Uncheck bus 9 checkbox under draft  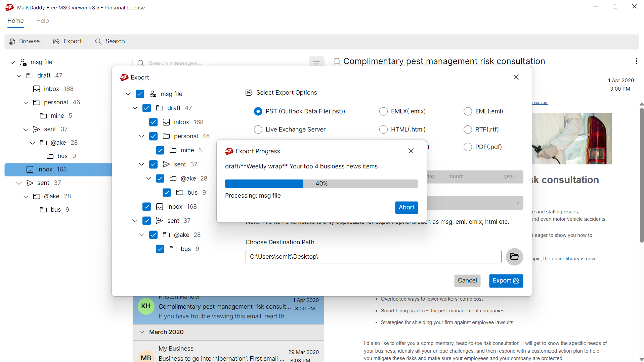tap(167, 193)
